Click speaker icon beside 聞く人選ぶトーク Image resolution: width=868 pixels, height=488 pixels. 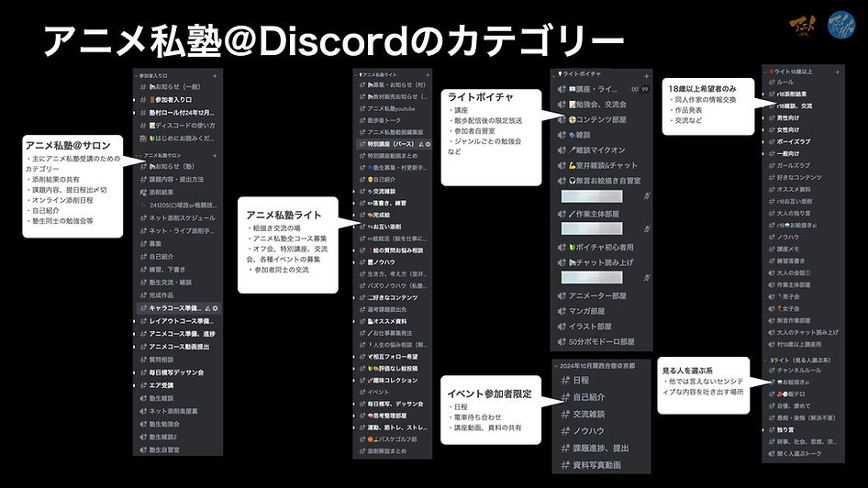pyautogui.click(x=772, y=454)
